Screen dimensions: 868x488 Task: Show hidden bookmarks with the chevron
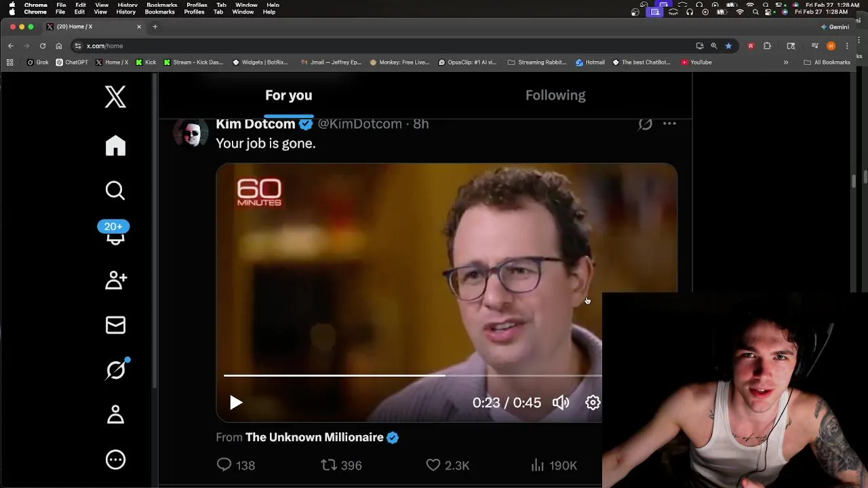(786, 62)
